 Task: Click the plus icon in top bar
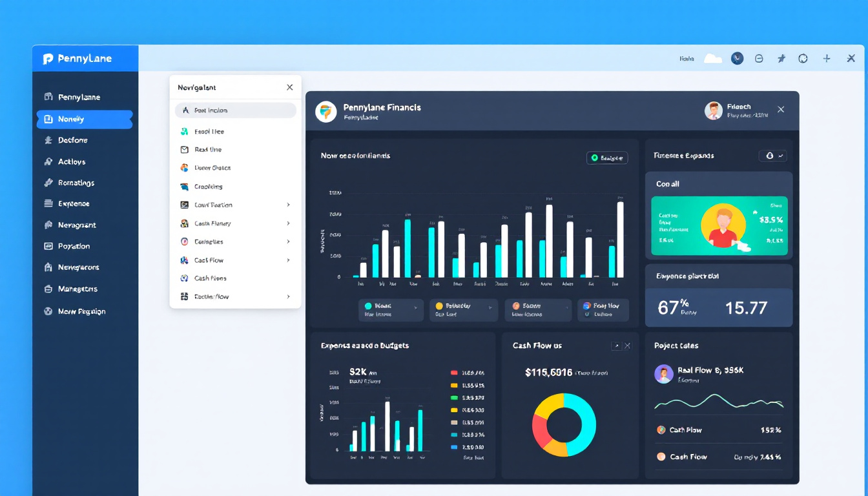(x=827, y=58)
